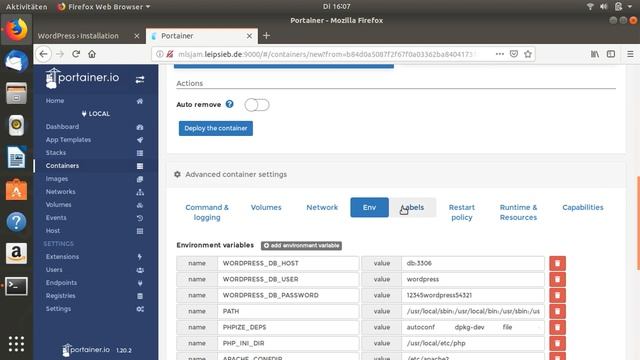Edit the WORDPRESS_DB_HOST value field
This screenshot has width=640, height=360.
[473, 263]
